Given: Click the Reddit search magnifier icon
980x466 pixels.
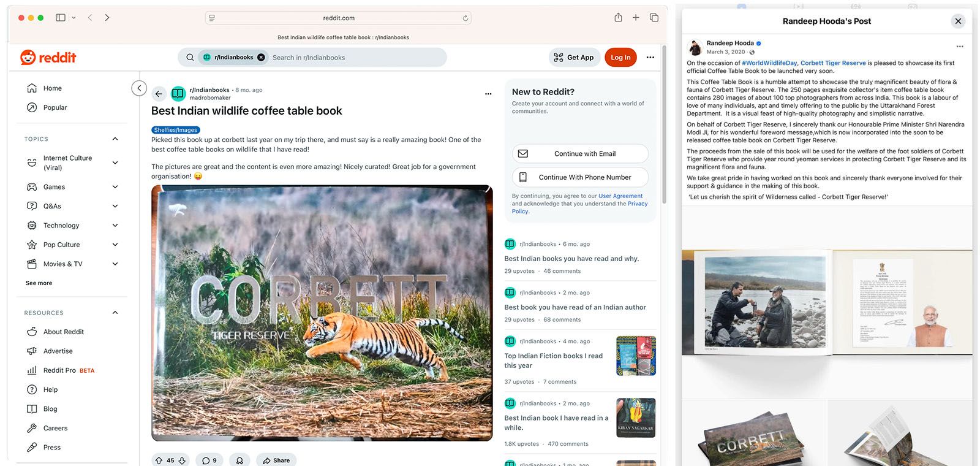Looking at the screenshot, I should pos(190,58).
